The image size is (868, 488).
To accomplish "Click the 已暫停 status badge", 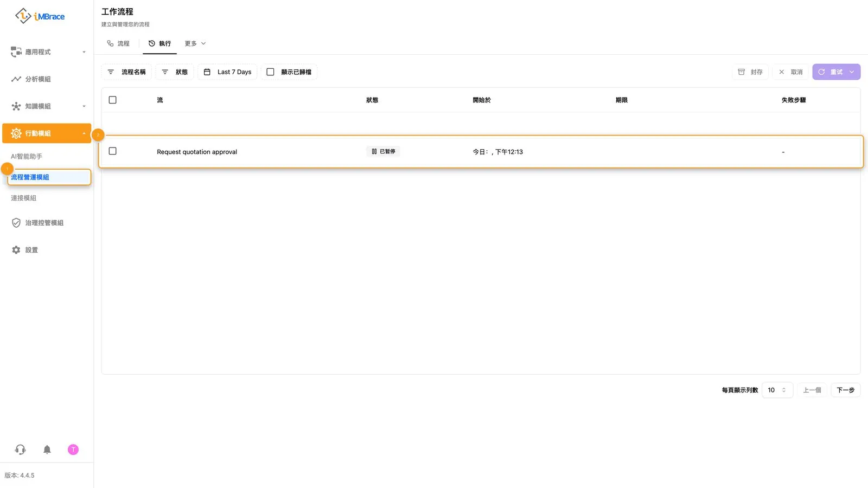I will (383, 152).
